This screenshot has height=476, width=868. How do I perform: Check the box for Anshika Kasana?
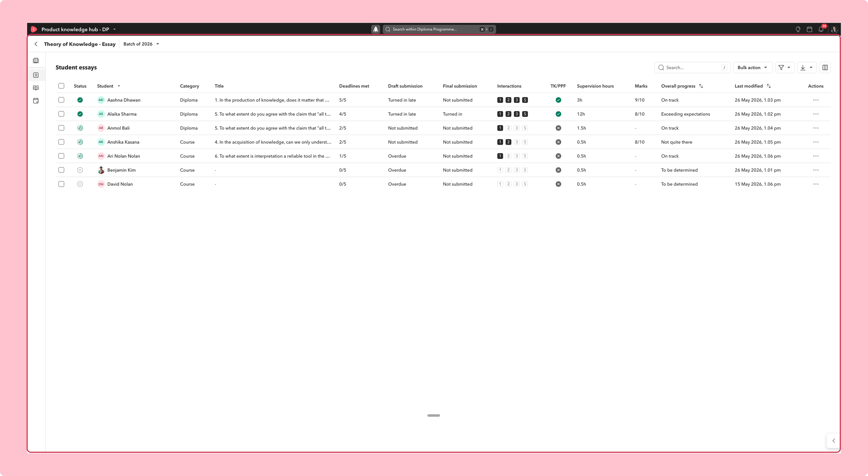(61, 142)
